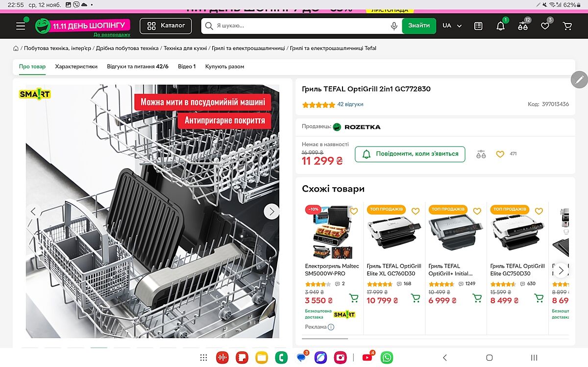Open the 42 відгуки reviews link

(x=350, y=104)
